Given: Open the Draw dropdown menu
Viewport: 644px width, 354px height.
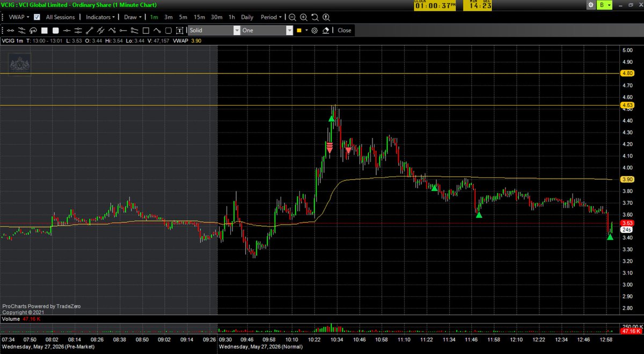Looking at the screenshot, I should coord(132,17).
